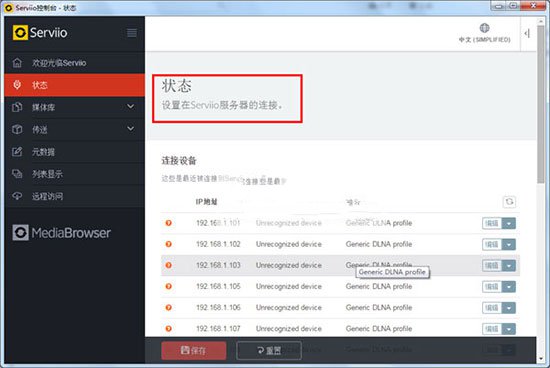Click status icon for 192.168.1.105
550x368 pixels.
[169, 286]
